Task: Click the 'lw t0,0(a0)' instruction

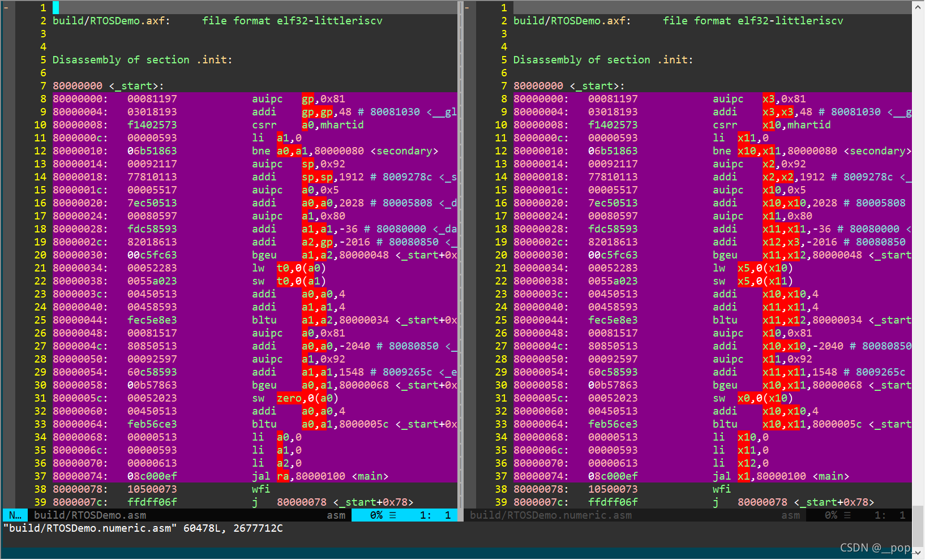Action: point(289,268)
